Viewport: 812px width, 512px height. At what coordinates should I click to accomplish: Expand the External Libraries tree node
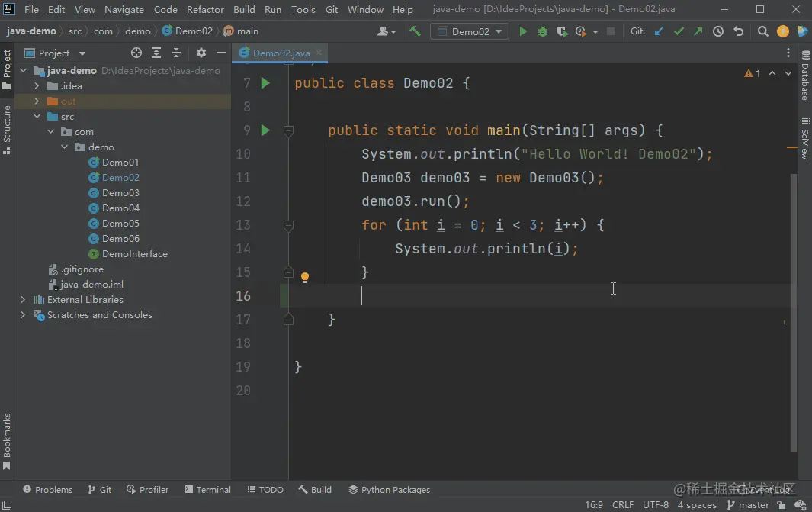click(x=23, y=300)
